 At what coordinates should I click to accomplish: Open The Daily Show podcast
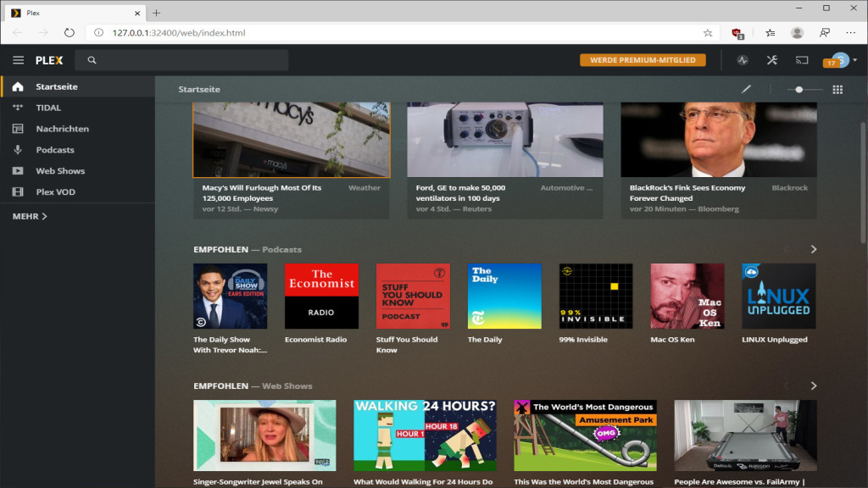(230, 296)
